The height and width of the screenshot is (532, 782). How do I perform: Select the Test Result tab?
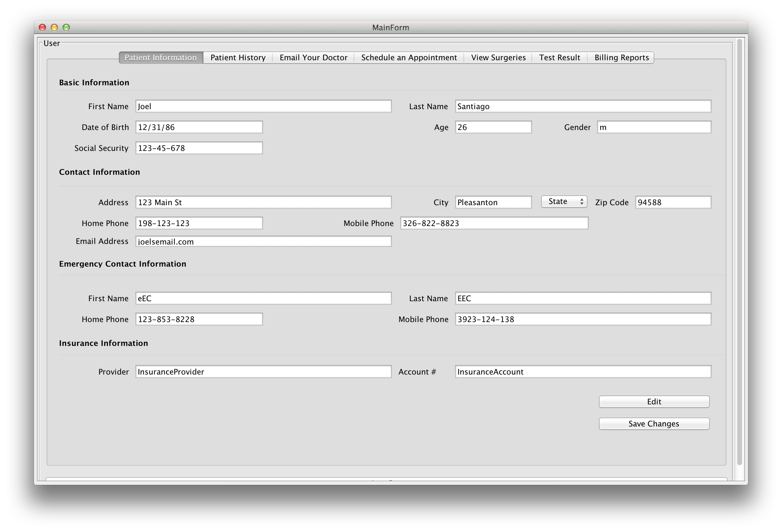coord(559,58)
